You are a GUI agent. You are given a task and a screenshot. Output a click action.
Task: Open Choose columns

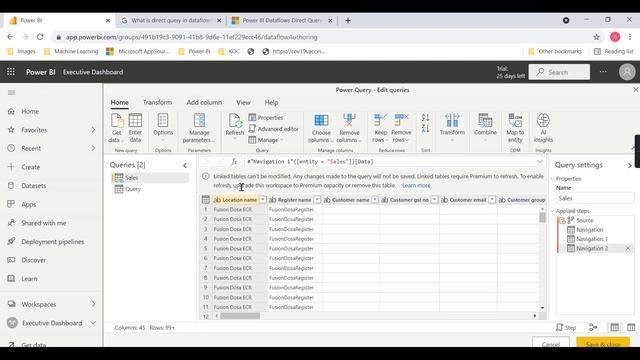(321, 128)
